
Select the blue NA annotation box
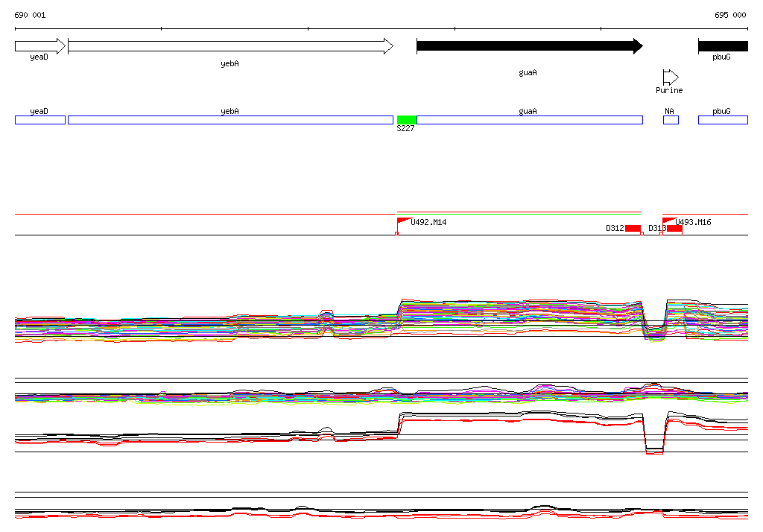pos(671,120)
